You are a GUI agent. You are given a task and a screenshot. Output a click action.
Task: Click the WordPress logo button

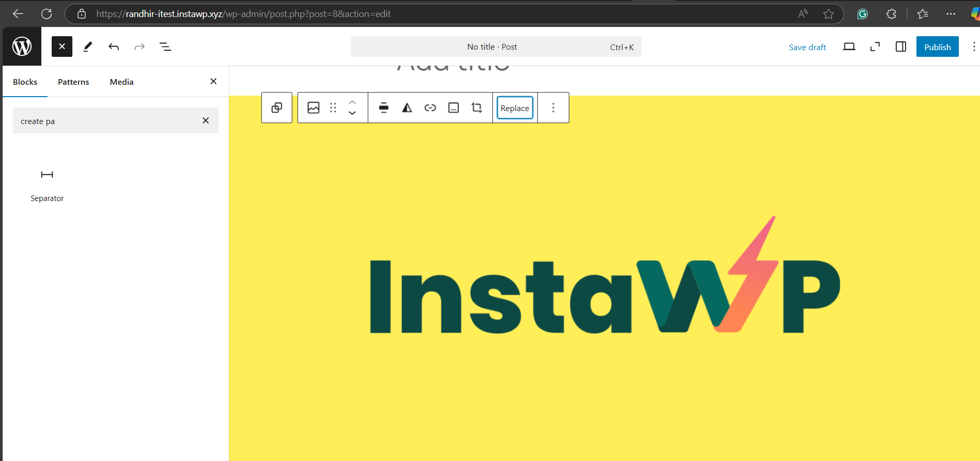click(x=22, y=47)
